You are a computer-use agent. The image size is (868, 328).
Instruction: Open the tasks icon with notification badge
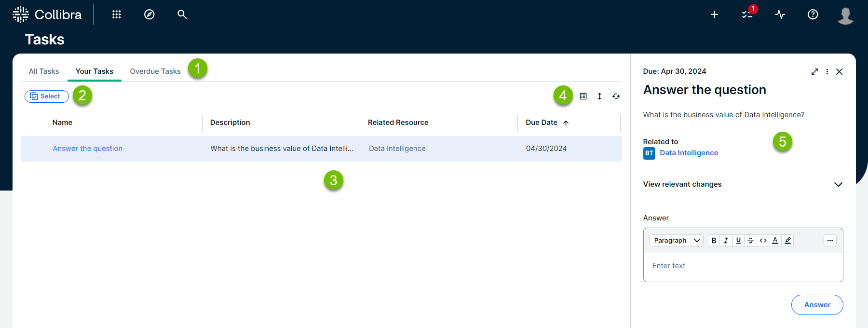point(747,14)
